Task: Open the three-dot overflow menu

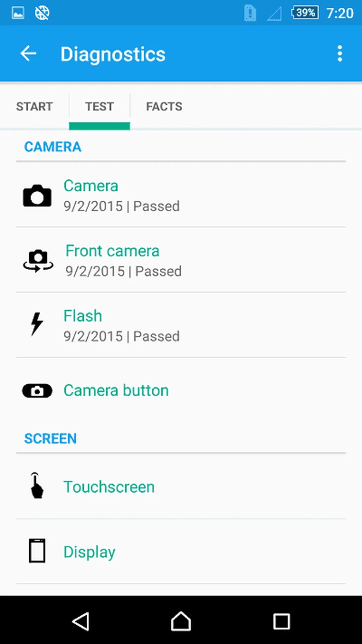Action: (340, 54)
